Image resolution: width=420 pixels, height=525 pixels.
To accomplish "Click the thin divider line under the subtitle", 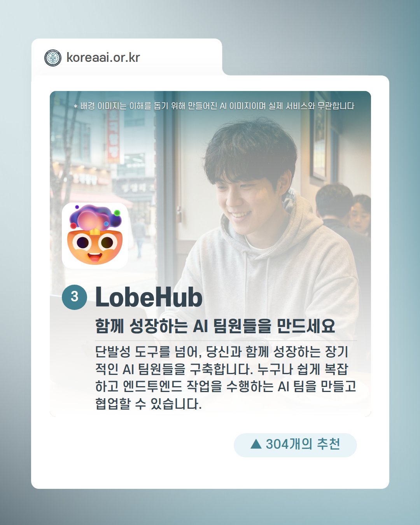I will tap(226, 340).
